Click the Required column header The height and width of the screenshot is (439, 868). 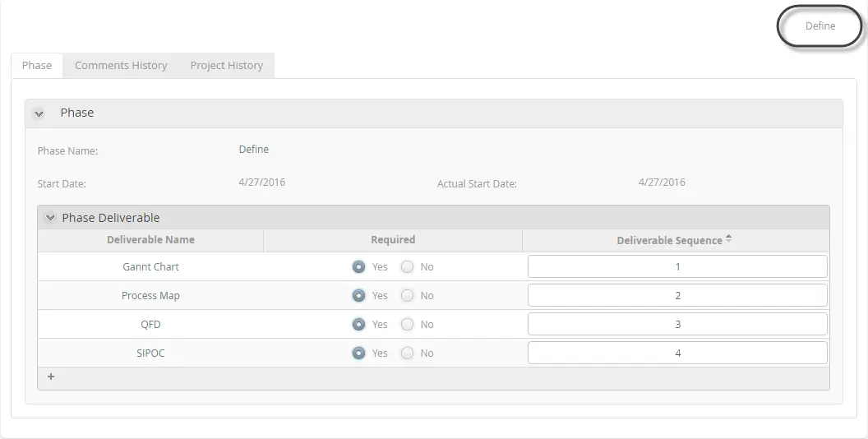(393, 240)
